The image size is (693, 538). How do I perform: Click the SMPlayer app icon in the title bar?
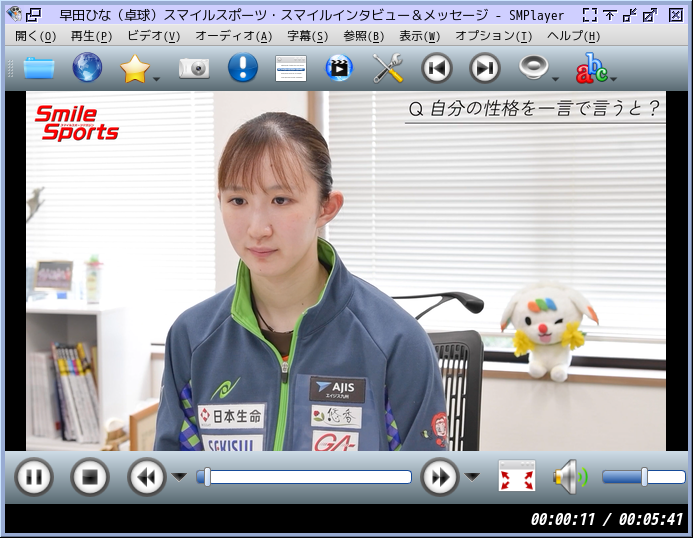coord(14,14)
